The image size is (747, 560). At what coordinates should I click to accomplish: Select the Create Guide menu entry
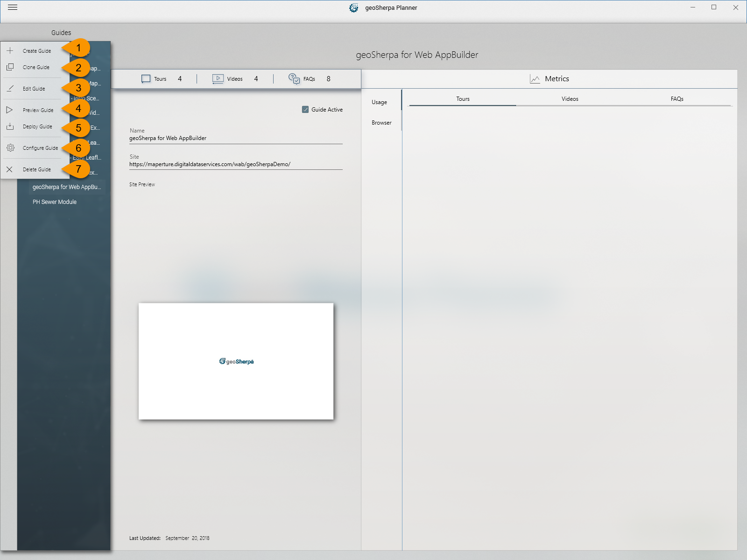coord(35,50)
